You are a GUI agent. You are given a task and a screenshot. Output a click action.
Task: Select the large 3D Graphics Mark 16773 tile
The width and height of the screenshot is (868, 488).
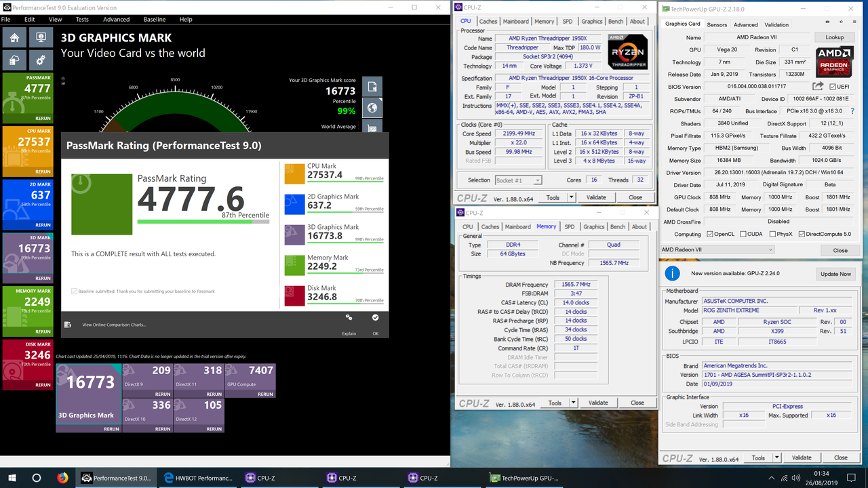(x=88, y=398)
